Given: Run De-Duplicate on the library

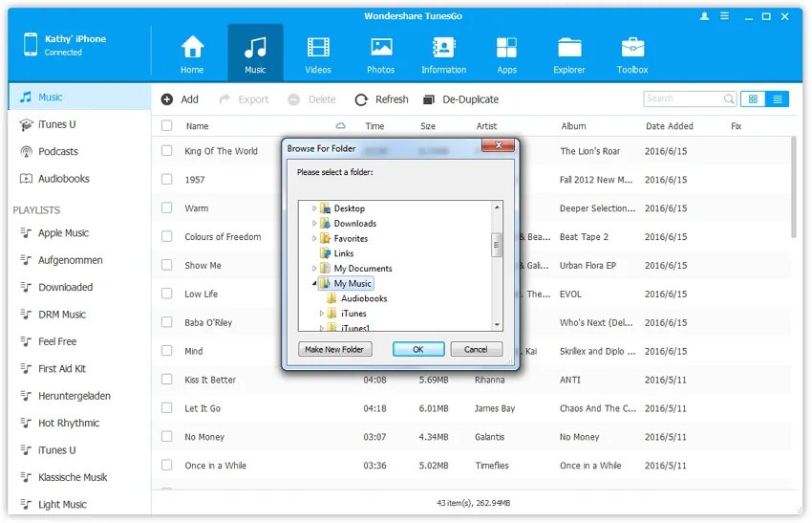Looking at the screenshot, I should click(460, 99).
